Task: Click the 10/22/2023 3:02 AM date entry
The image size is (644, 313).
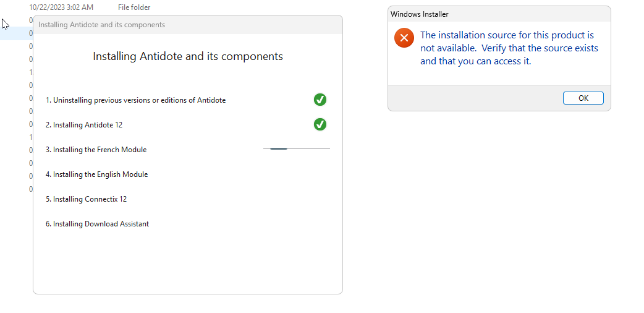Action: pos(61,7)
